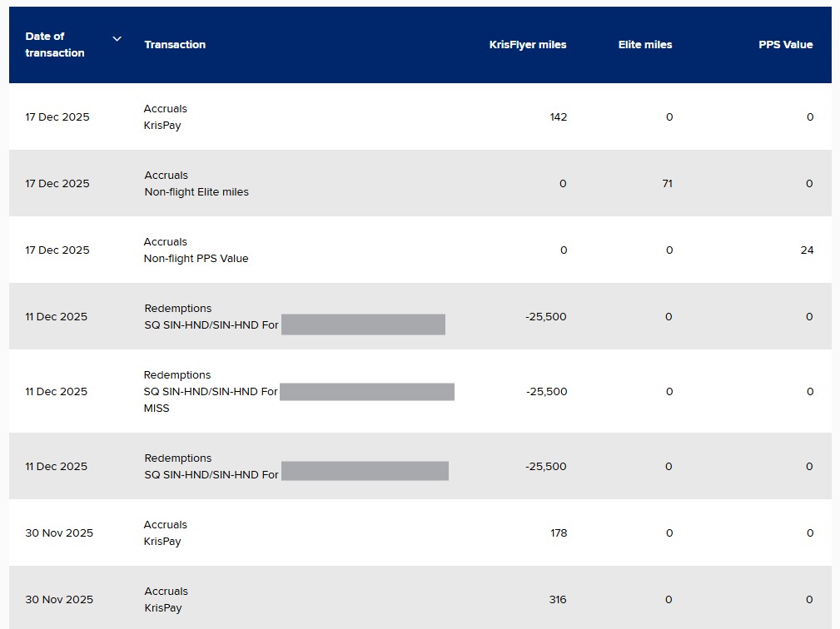Click the 71 Elite miles value
The image size is (840, 629).
[x=667, y=184]
